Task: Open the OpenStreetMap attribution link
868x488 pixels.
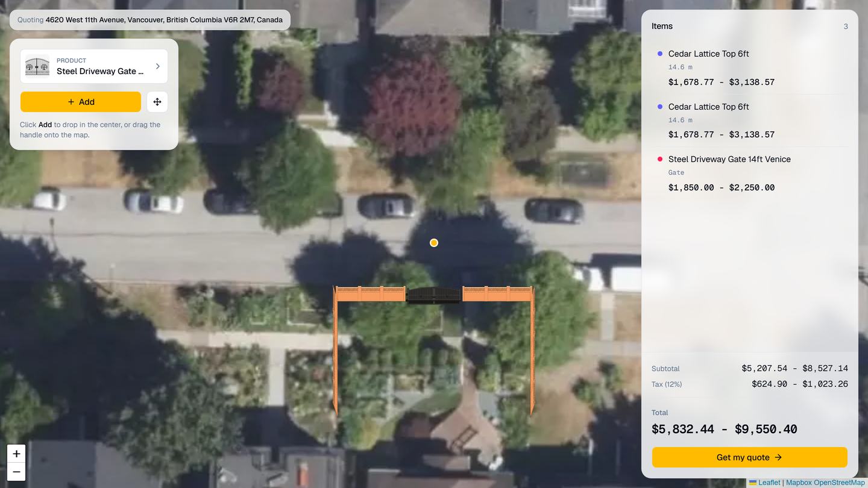Action: pos(839,483)
